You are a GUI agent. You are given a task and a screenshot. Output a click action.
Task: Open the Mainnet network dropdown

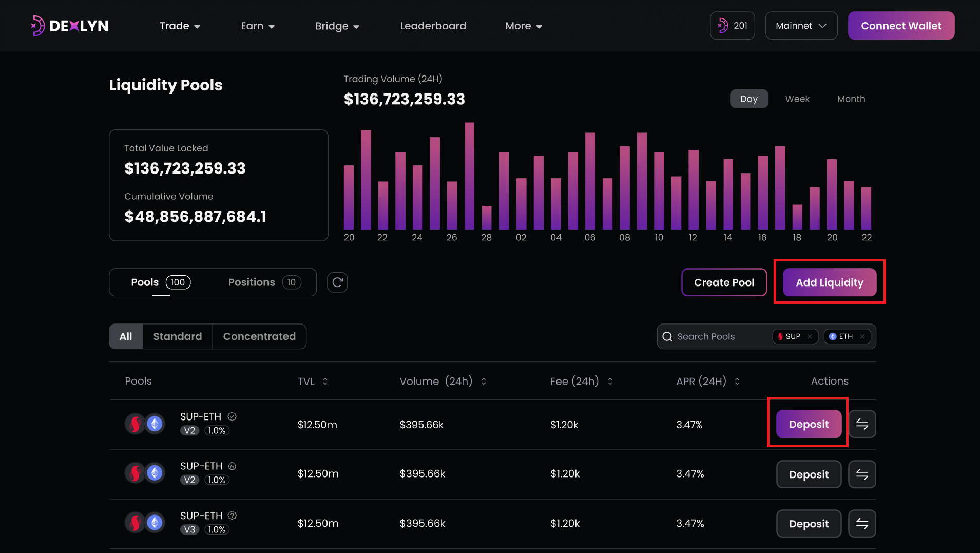pyautogui.click(x=801, y=25)
